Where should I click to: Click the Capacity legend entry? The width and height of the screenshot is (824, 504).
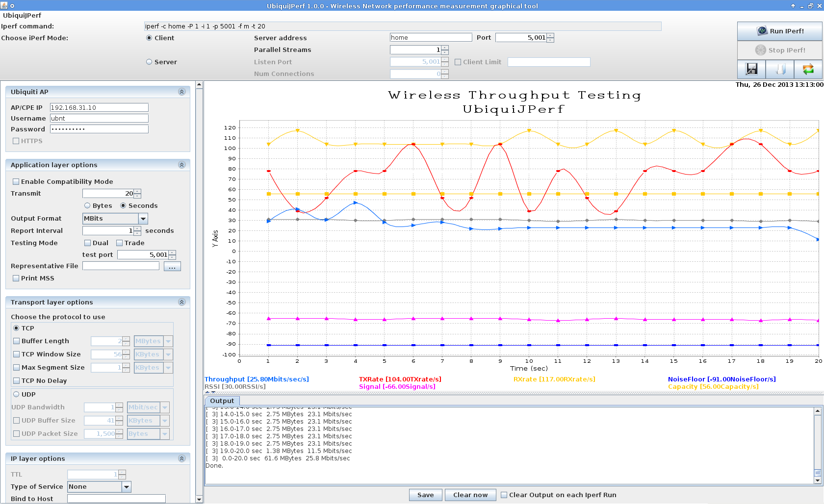713,386
